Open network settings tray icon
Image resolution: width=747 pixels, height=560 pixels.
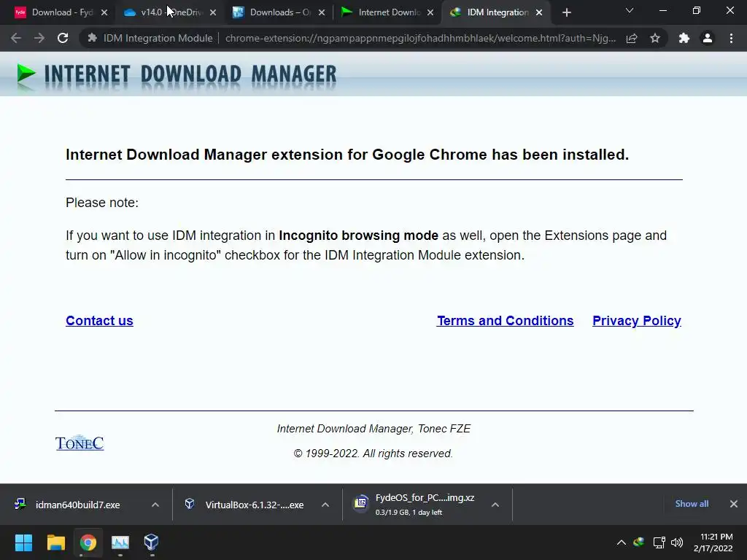[659, 542]
